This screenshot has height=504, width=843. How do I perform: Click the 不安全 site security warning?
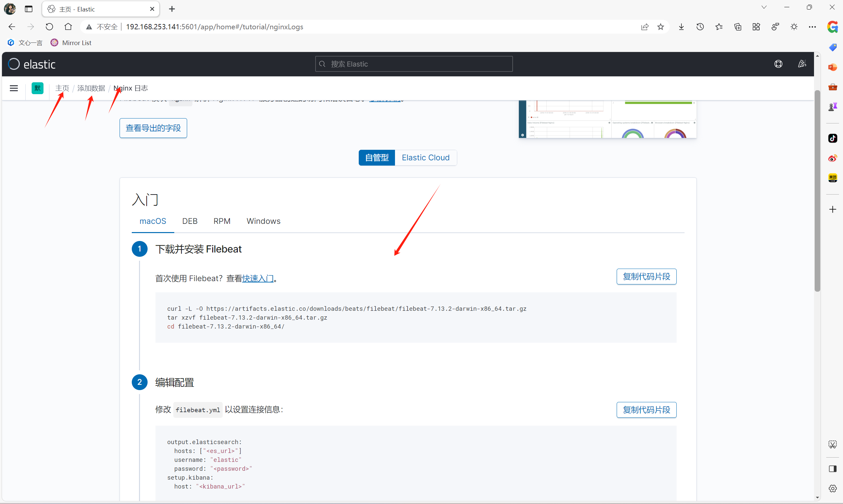(101, 27)
